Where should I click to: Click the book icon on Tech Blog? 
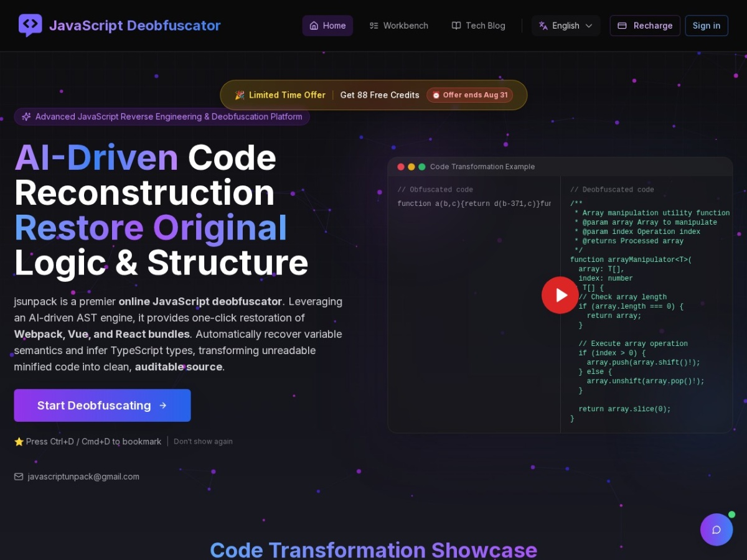coord(456,26)
